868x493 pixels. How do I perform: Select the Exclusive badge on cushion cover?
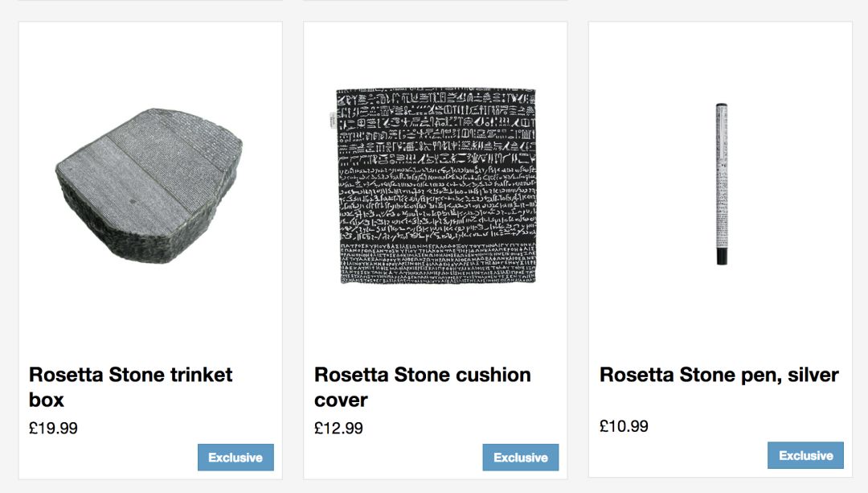pos(521,458)
